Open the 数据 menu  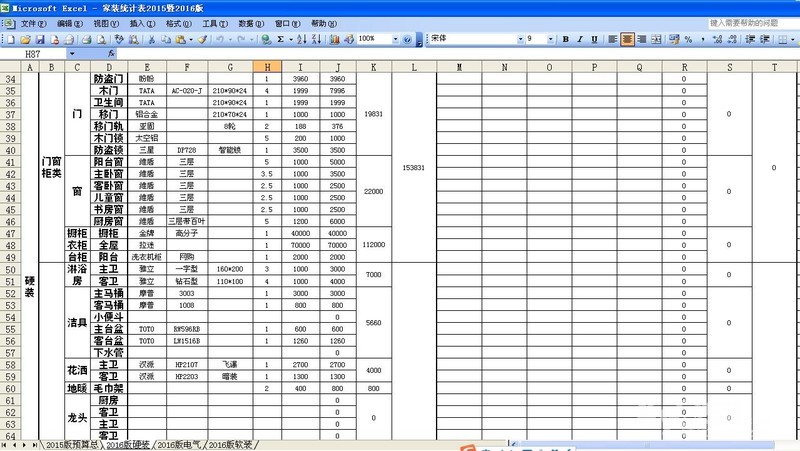click(251, 23)
